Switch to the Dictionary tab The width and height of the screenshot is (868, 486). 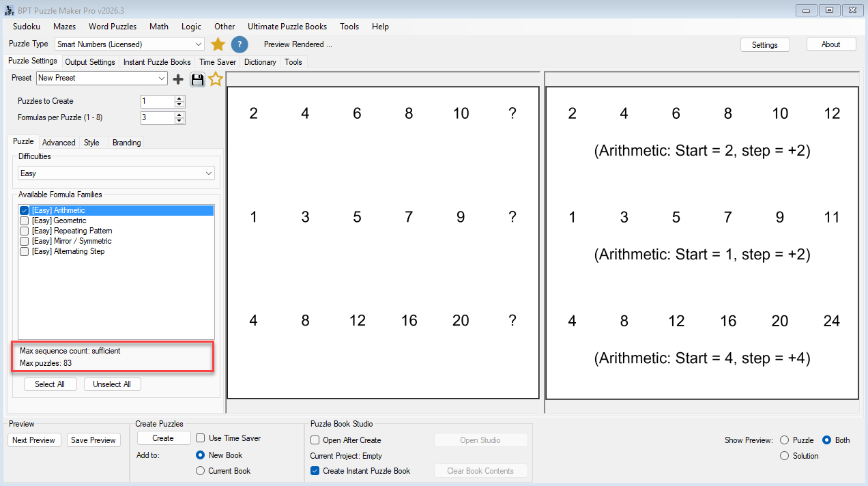tap(260, 62)
